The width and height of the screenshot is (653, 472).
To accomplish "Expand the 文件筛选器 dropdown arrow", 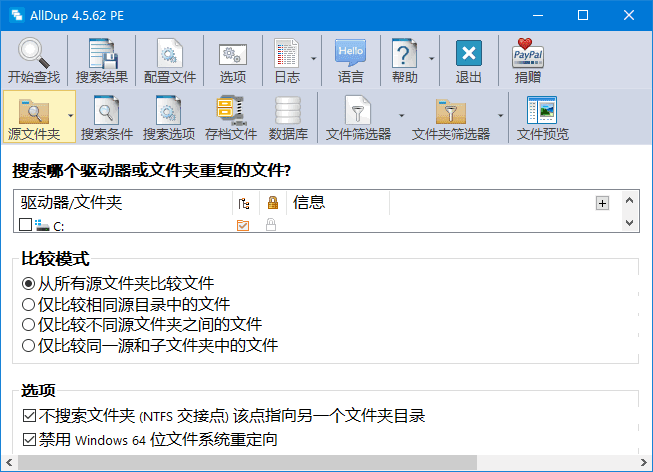I will coord(401,115).
